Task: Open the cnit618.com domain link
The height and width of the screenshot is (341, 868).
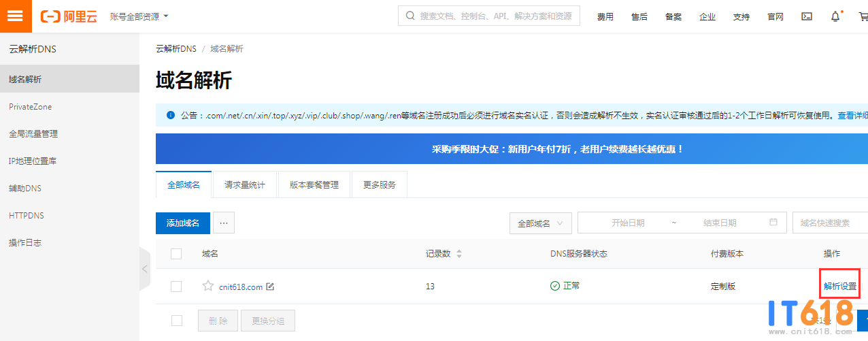Action: (241, 287)
